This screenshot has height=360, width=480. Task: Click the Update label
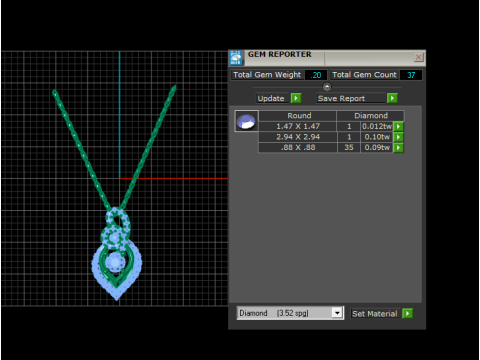[271, 98]
